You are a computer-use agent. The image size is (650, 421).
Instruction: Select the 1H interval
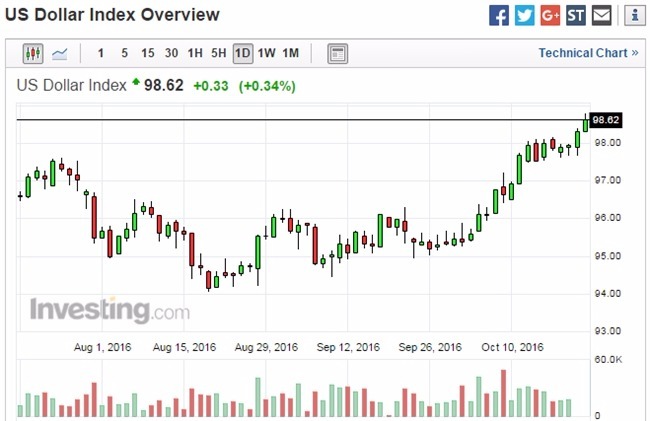coord(195,53)
